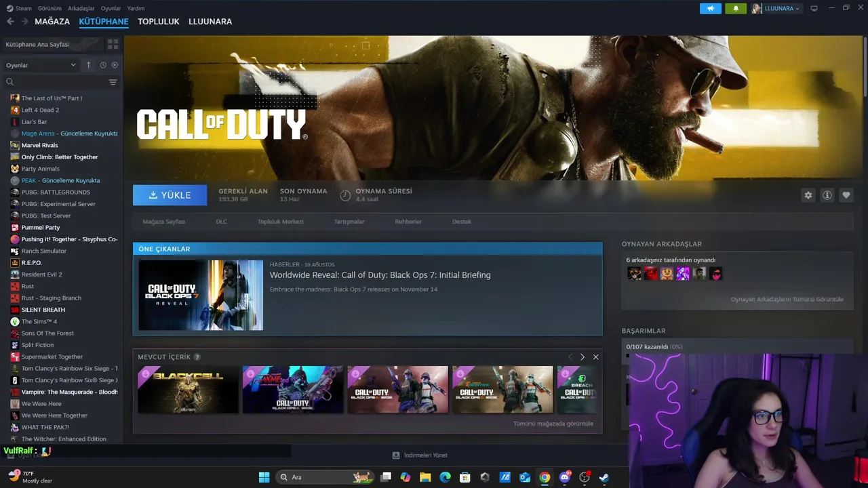This screenshot has height=488, width=868.
Task: Open the Arkadaşlar menu
Action: pos(81,8)
